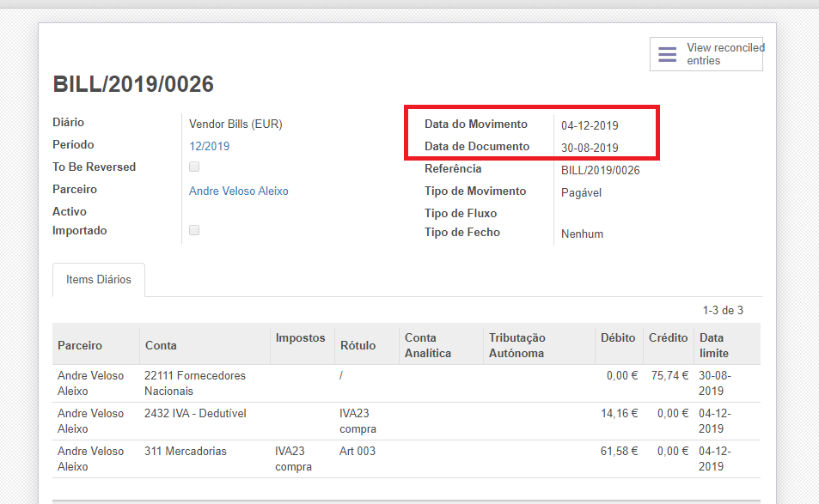
Task: Click the 1-3 de 3 pager
Action: 722,310
